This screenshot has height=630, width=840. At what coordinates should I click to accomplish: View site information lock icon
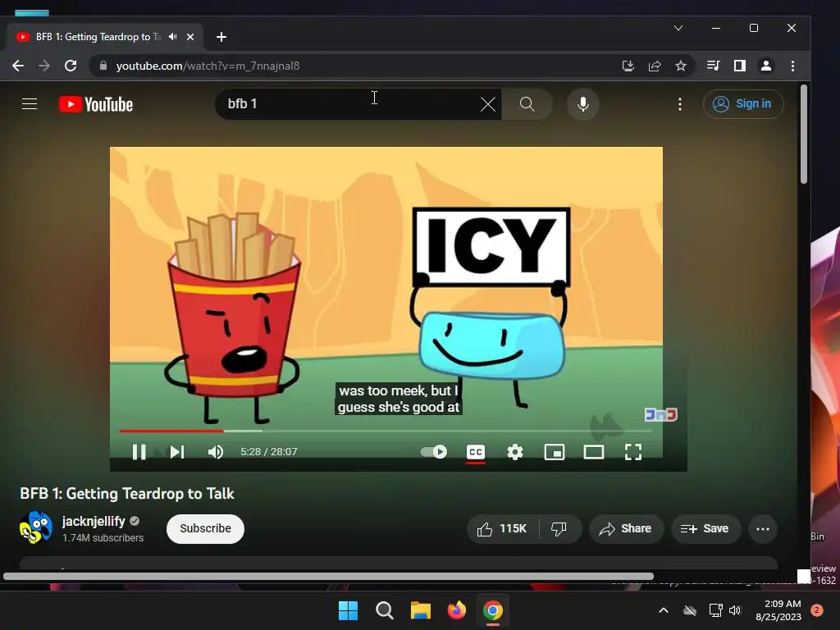coord(104,66)
